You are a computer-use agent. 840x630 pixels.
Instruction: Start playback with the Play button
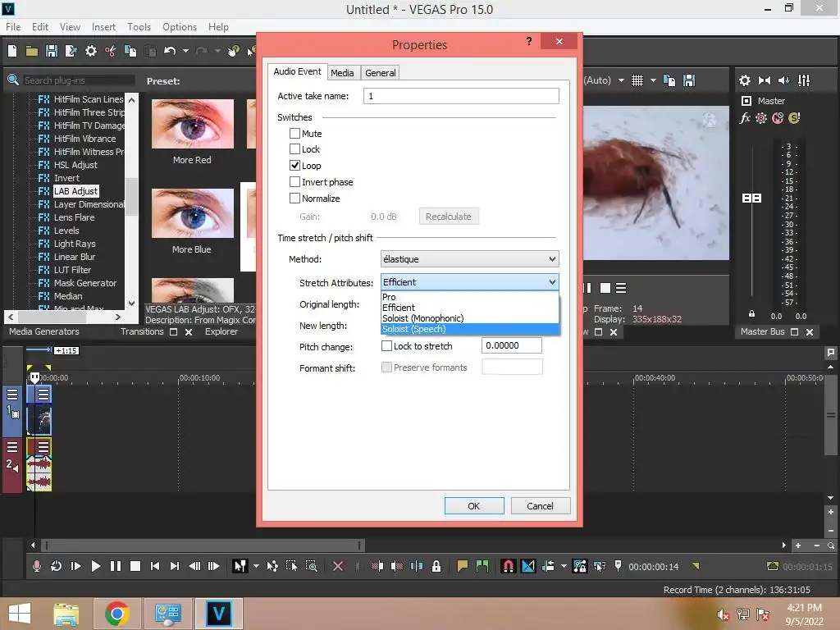(95, 566)
